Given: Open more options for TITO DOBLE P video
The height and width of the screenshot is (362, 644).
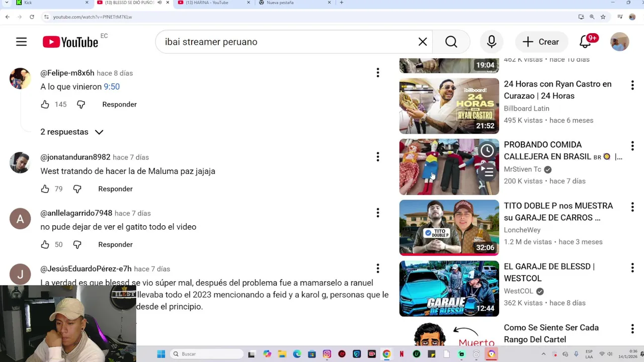Looking at the screenshot, I should (x=632, y=207).
